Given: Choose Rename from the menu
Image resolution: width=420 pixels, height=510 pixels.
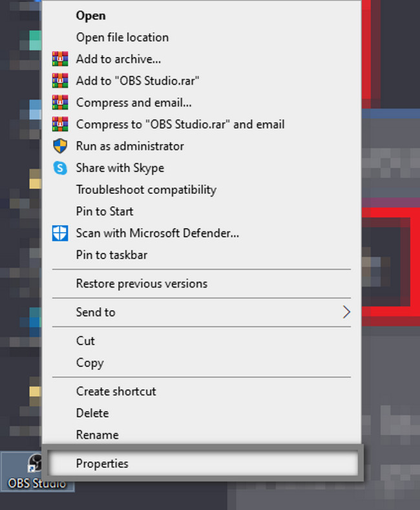Looking at the screenshot, I should pos(202,435).
